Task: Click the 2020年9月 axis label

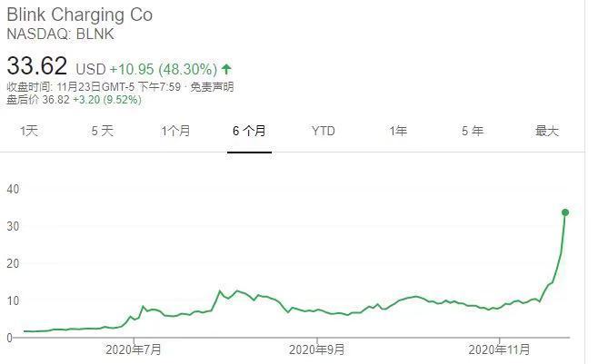Action: coord(316,349)
